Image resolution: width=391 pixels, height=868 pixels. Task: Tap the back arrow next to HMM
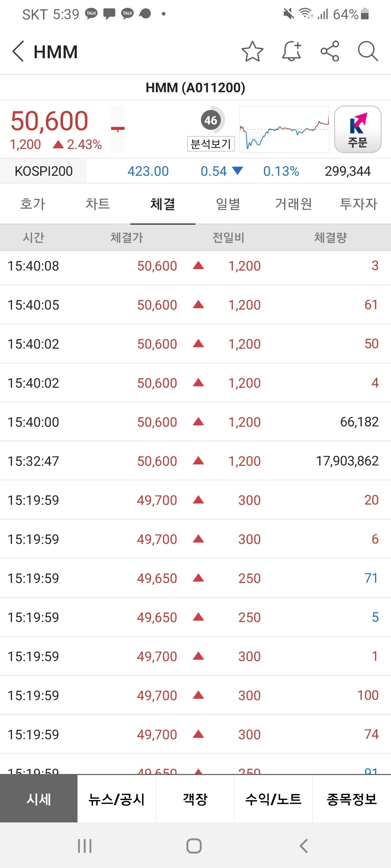click(18, 51)
